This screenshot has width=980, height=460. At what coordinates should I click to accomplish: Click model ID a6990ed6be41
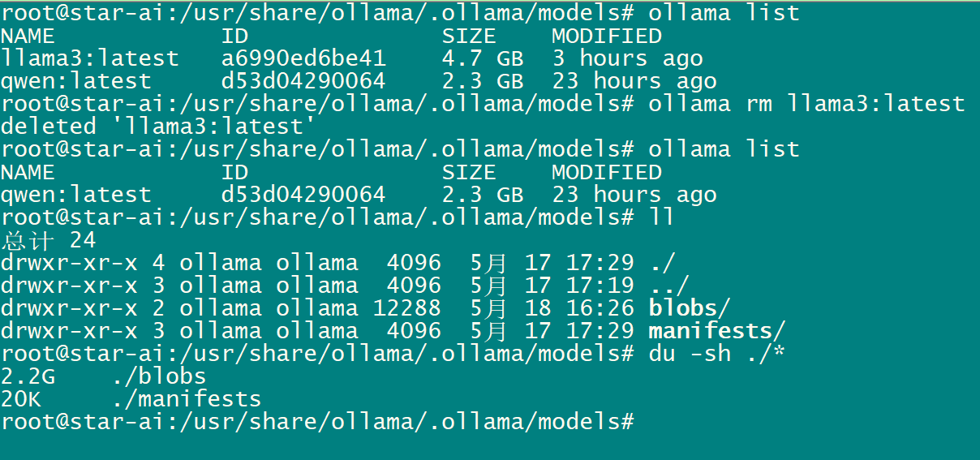coord(303,58)
